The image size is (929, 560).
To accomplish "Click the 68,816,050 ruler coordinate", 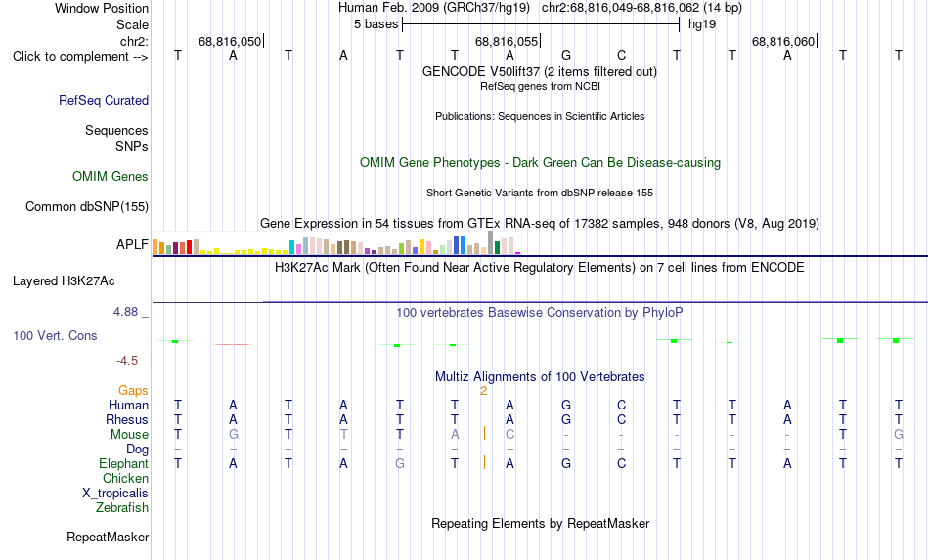I will (229, 41).
